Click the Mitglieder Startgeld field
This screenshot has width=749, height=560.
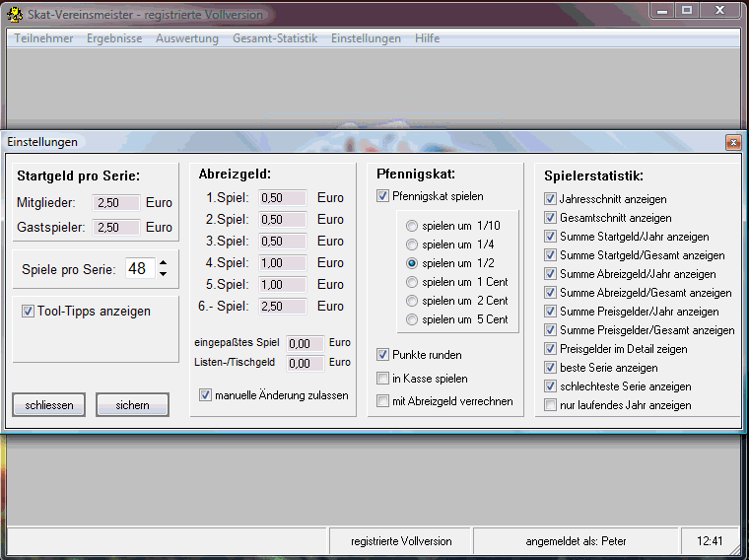click(x=116, y=202)
